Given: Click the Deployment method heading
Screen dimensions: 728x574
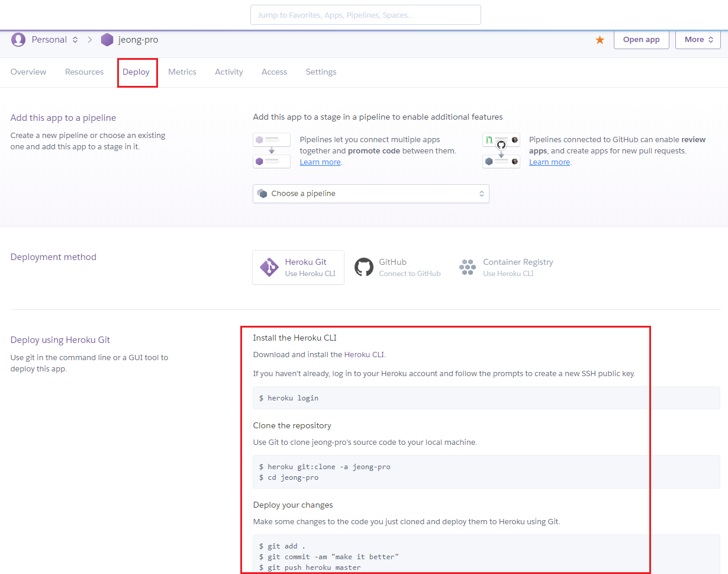Looking at the screenshot, I should [x=53, y=257].
